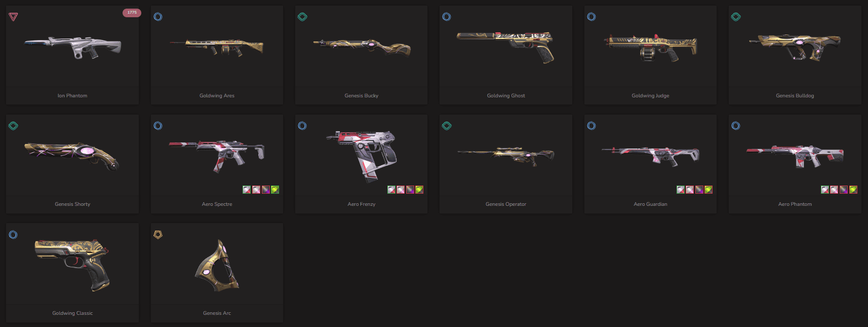Open the Aero Frenzy weapon image
This screenshot has height=327, width=868.
(x=361, y=156)
